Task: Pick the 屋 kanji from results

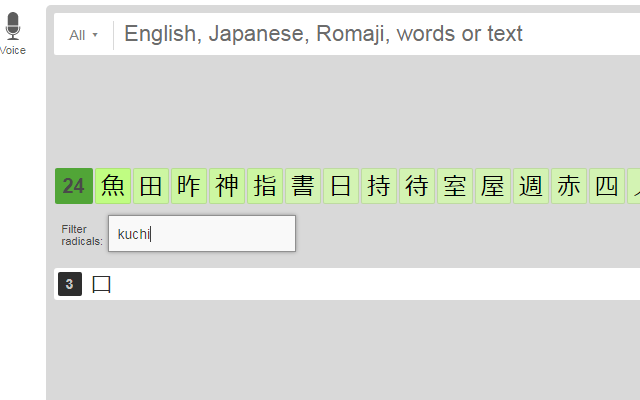Action: coord(493,186)
